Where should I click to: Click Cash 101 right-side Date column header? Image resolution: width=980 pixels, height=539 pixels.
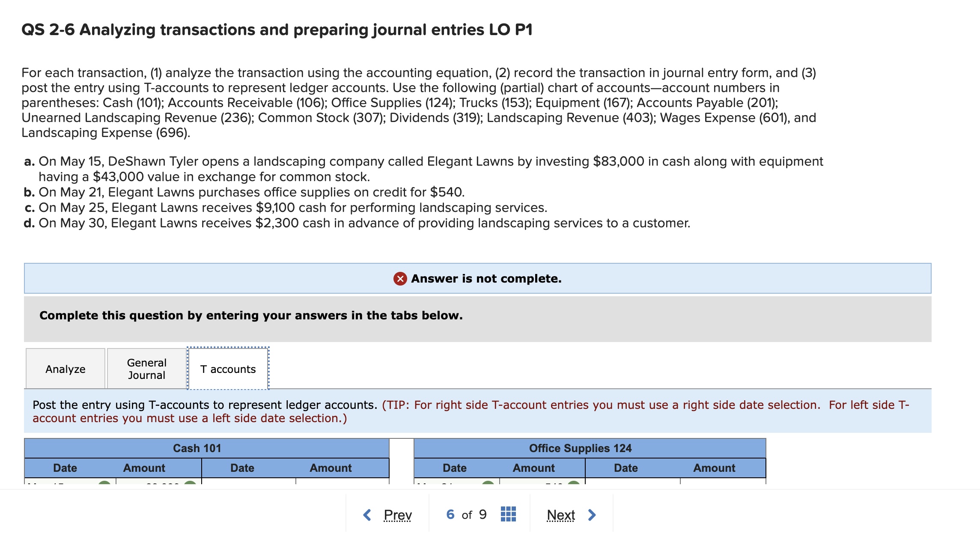click(242, 468)
